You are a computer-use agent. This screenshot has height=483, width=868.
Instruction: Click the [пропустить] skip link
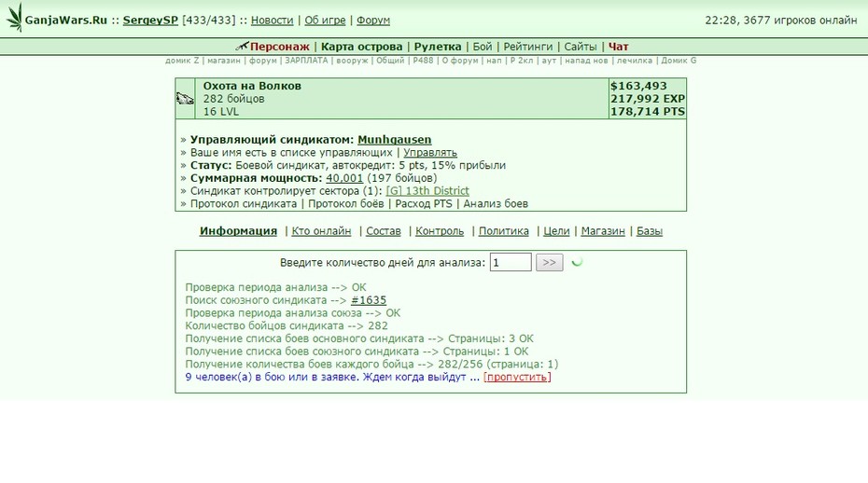pyautogui.click(x=517, y=377)
